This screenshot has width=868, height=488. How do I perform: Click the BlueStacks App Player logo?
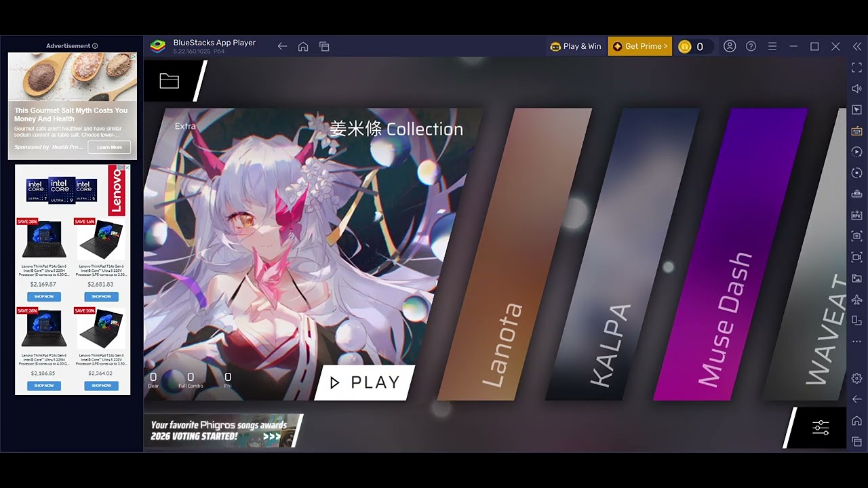coord(157,46)
